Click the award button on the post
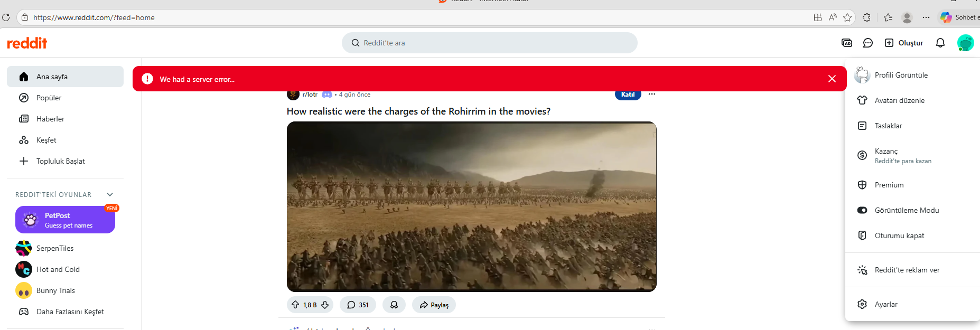 tap(394, 305)
